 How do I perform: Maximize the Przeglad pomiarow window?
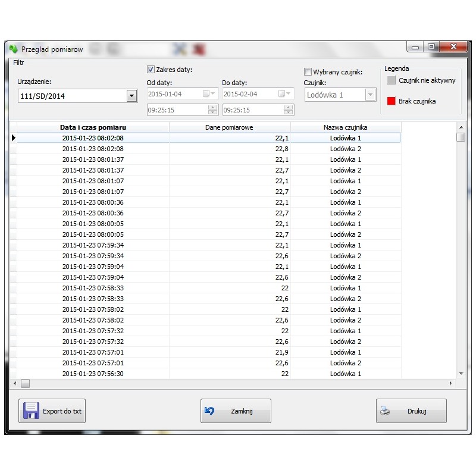pos(431,47)
